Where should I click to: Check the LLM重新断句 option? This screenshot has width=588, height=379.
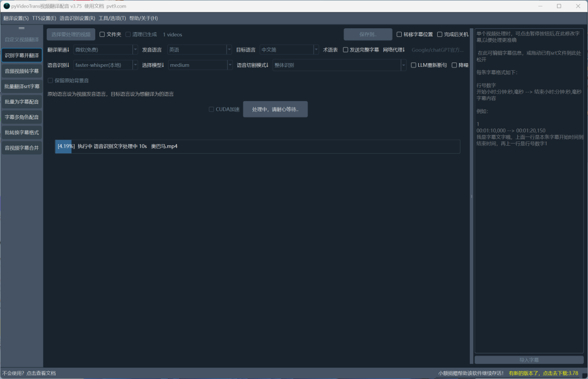414,65
